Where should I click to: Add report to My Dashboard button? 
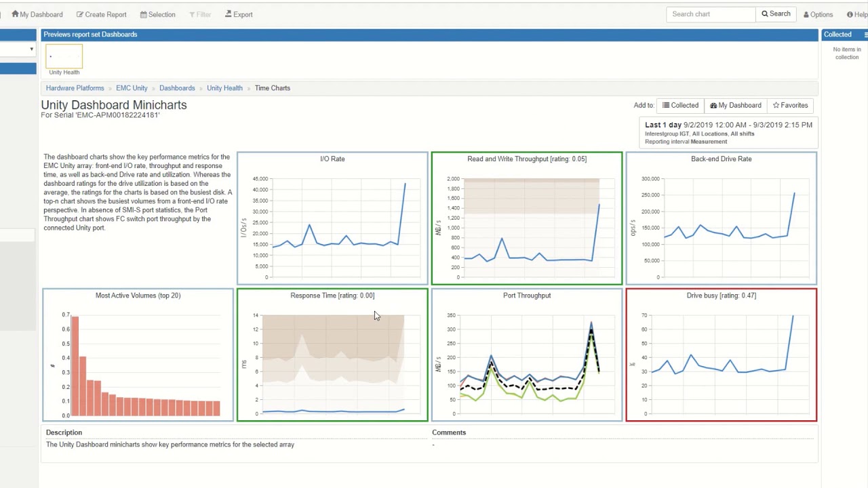735,106
